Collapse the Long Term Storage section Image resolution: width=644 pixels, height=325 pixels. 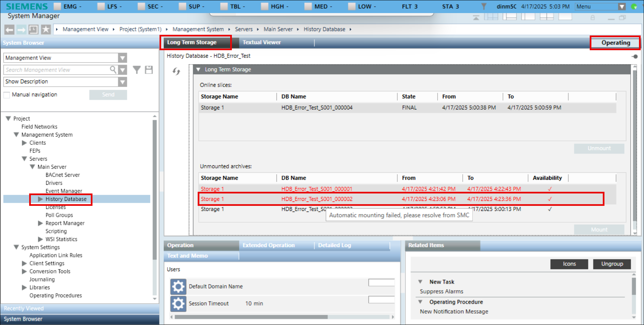(x=198, y=69)
